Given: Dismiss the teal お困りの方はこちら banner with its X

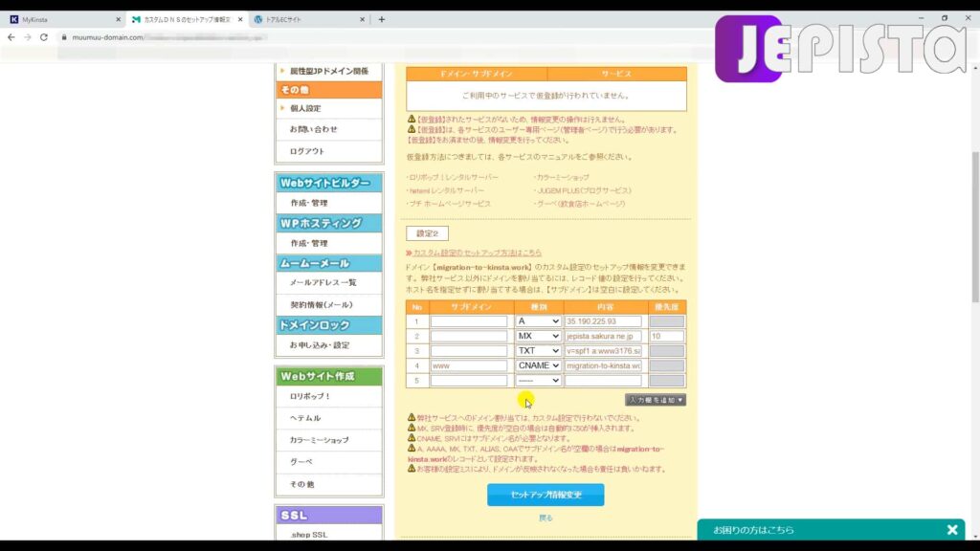Looking at the screenshot, I should tap(952, 529).
